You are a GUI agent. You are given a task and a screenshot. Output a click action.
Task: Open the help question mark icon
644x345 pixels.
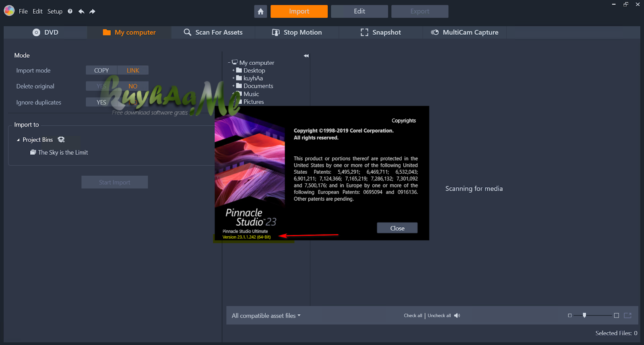coord(70,11)
